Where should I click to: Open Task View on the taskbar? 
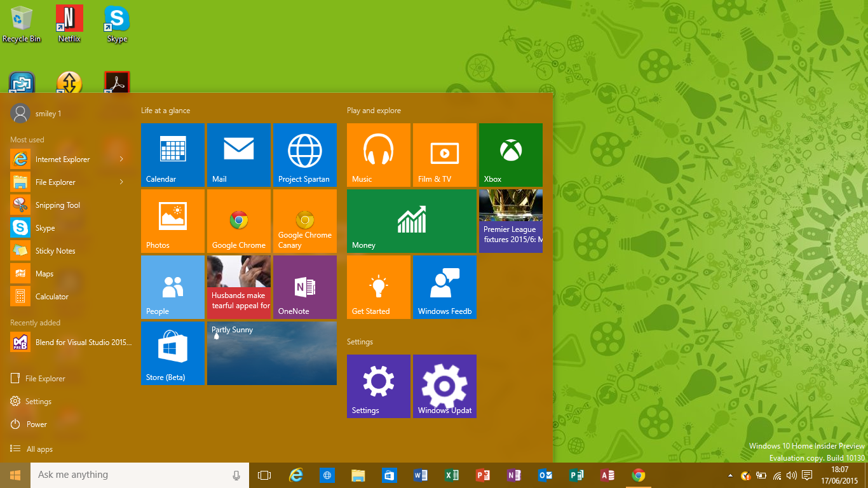tap(264, 475)
